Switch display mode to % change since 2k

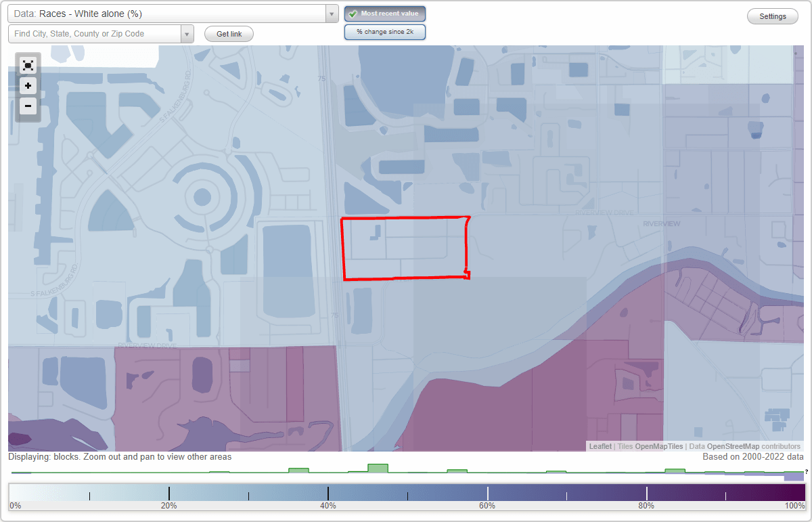click(x=385, y=31)
